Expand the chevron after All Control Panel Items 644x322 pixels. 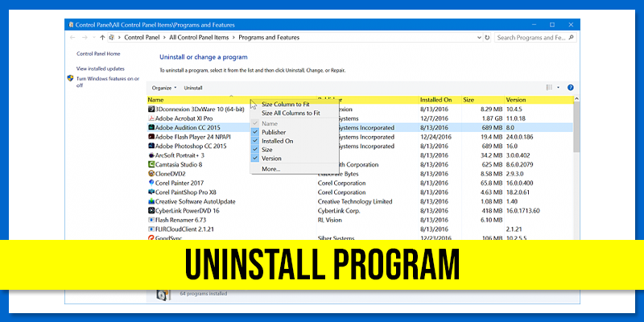point(233,37)
